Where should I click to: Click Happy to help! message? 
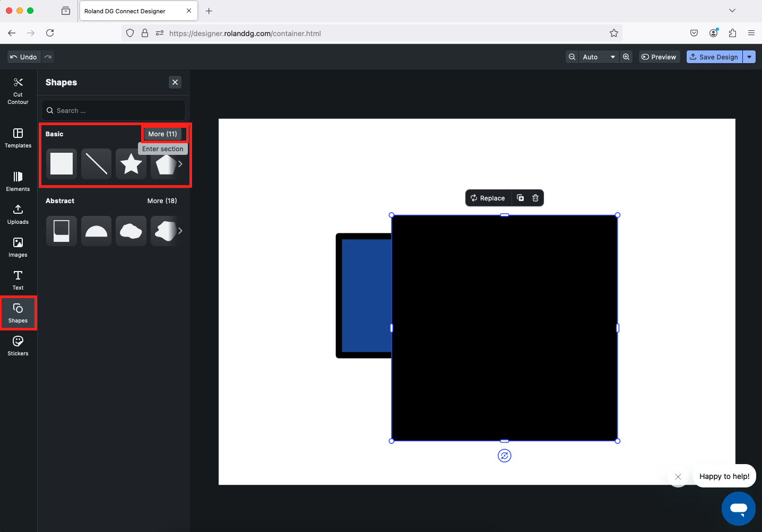point(724,476)
